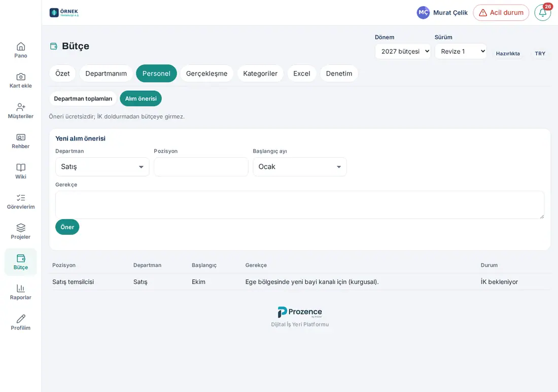
Task: Click the Satış temsilcisi position cell
Action: coord(73,282)
